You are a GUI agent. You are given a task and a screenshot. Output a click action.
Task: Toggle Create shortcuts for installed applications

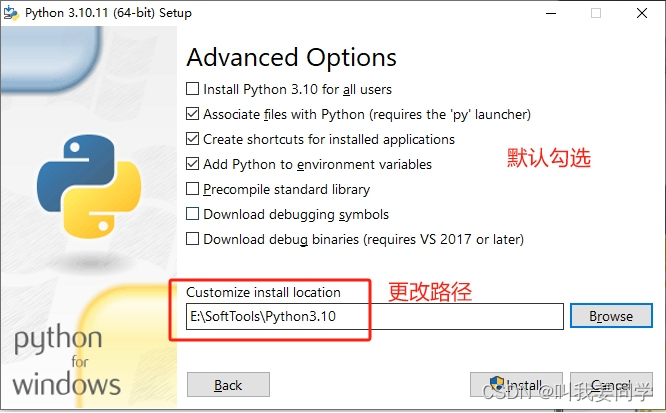(x=192, y=139)
